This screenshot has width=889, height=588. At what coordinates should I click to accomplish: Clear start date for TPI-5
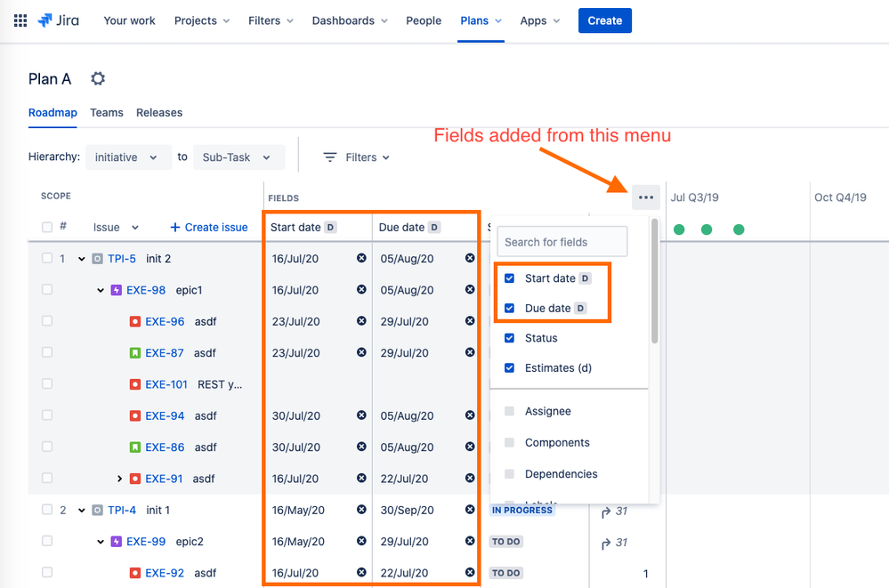click(x=361, y=258)
